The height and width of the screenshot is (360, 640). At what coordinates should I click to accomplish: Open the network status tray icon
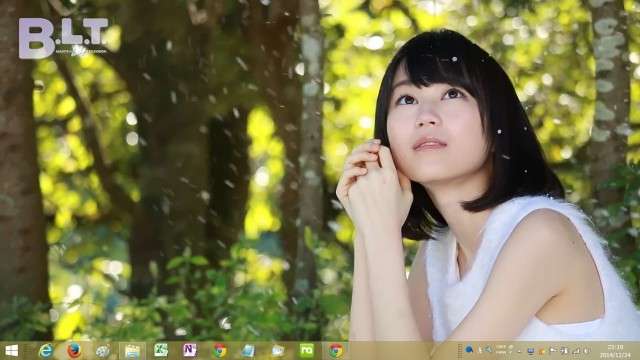[576, 351]
